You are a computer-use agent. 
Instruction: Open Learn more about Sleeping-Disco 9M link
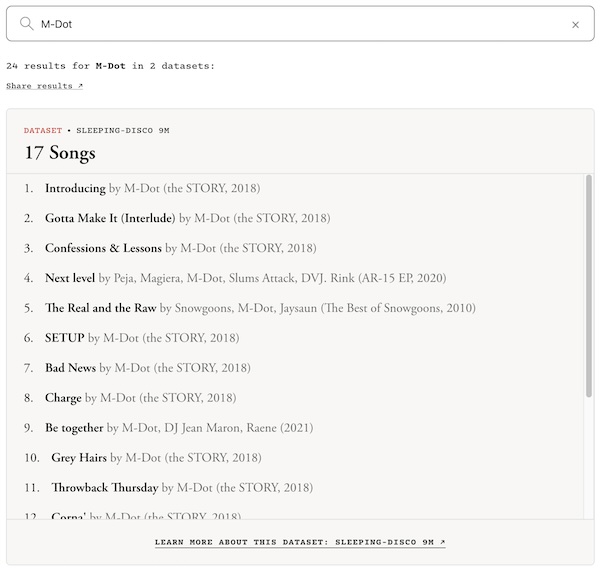[300, 542]
